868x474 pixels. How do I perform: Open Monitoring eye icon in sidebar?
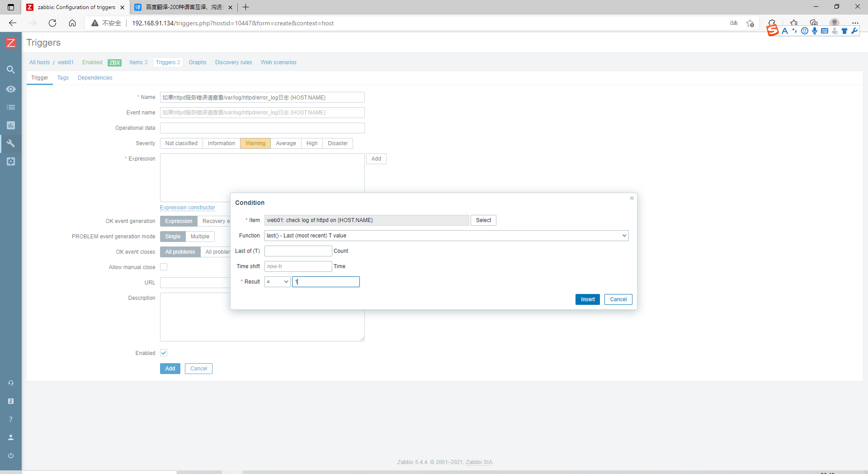[11, 89]
